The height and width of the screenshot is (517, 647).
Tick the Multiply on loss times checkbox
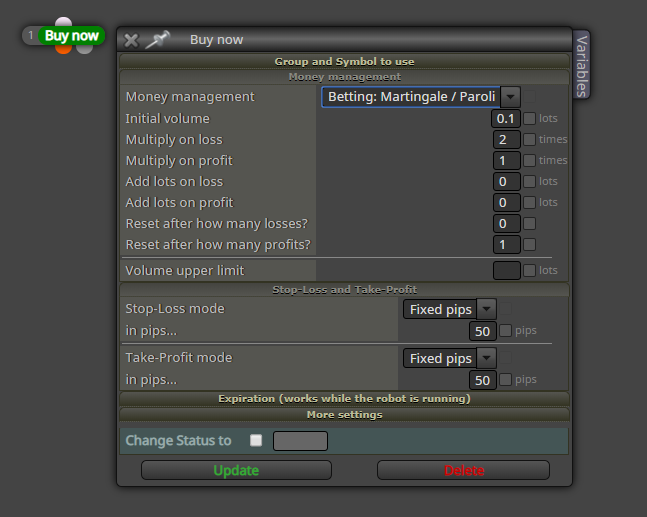coord(529,139)
